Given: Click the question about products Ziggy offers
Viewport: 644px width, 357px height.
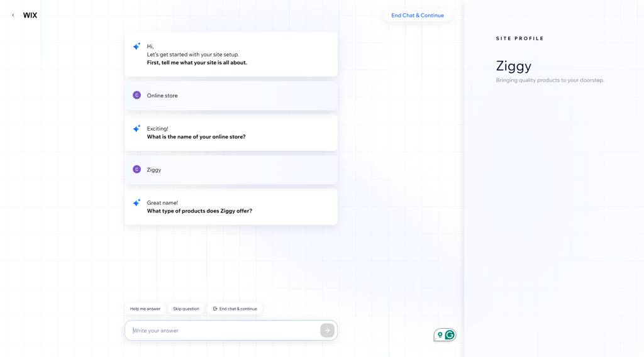Looking at the screenshot, I should click(x=199, y=211).
